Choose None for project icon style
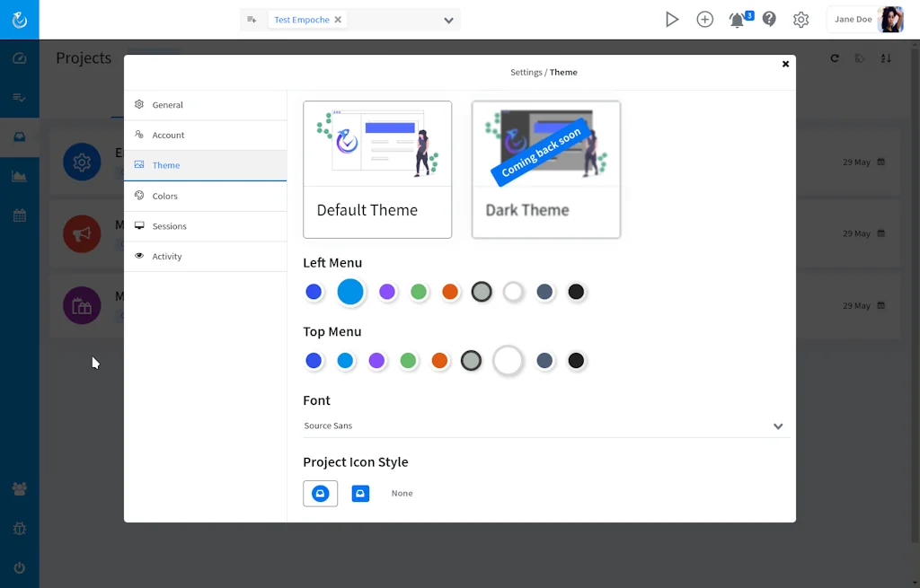 402,493
